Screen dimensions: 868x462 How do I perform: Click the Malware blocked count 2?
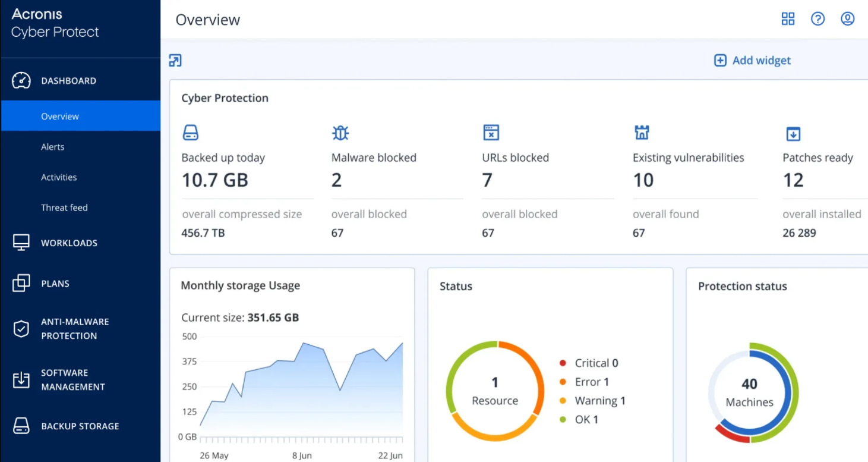tap(336, 180)
